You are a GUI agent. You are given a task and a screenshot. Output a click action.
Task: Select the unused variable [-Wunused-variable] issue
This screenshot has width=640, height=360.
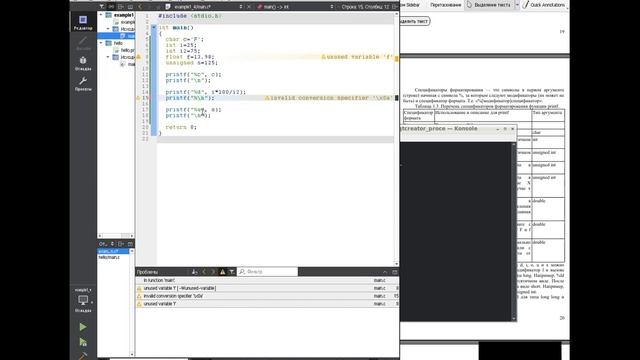click(x=267, y=288)
